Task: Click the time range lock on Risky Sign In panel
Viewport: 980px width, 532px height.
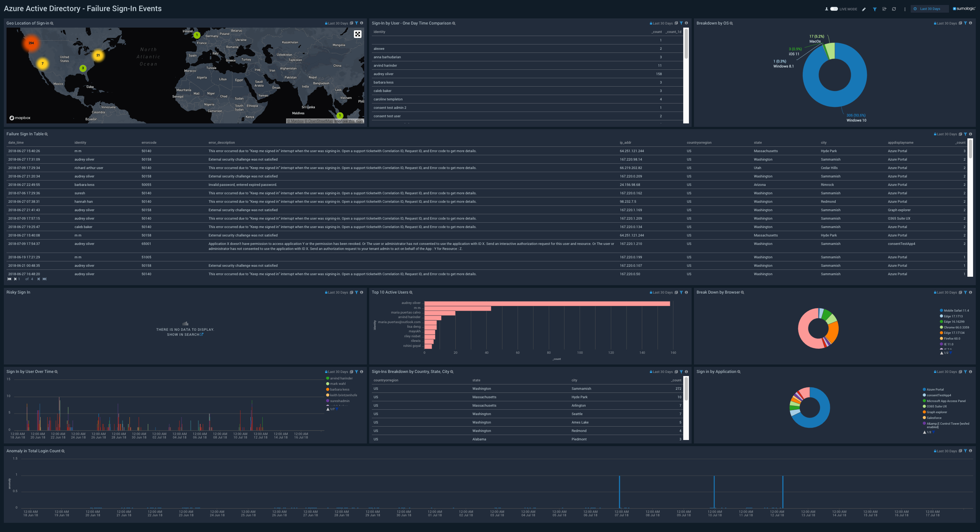Action: tap(326, 292)
